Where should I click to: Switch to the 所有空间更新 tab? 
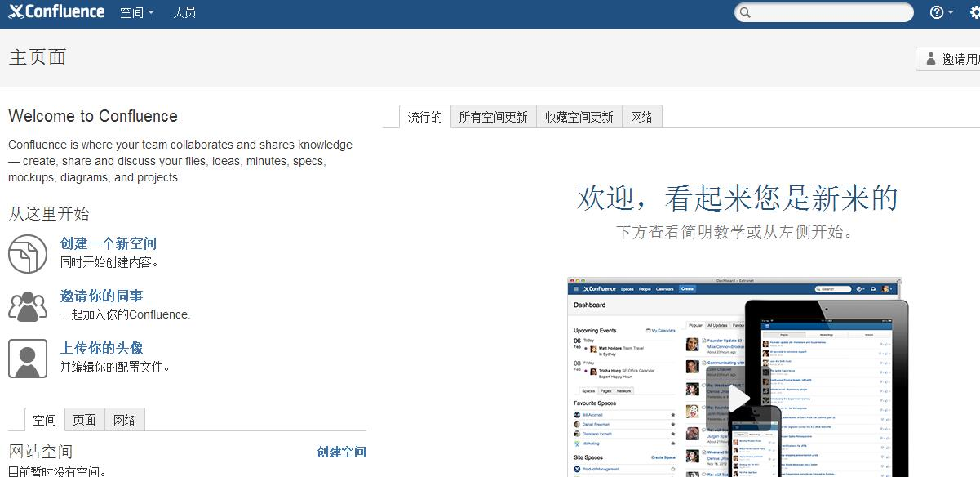point(493,117)
